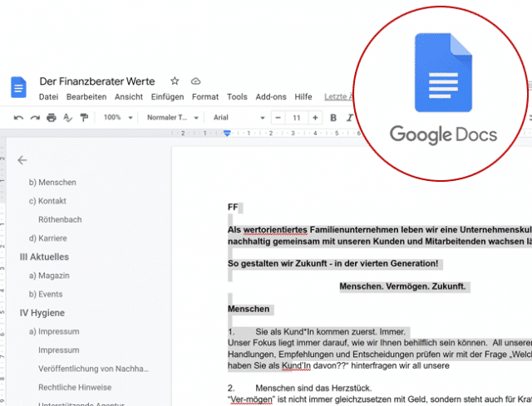The height and width of the screenshot is (406, 532).
Task: Open the Bearbeiten menu
Action: click(x=86, y=97)
